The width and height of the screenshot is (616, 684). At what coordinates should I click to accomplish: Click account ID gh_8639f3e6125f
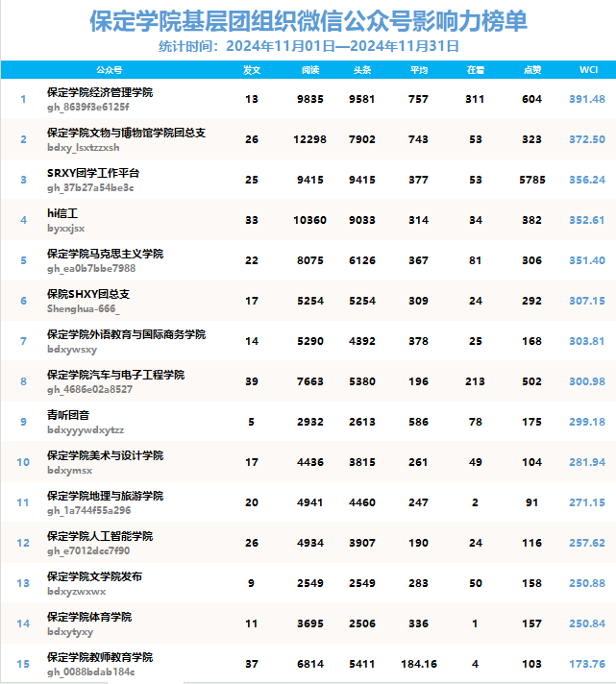point(88,107)
